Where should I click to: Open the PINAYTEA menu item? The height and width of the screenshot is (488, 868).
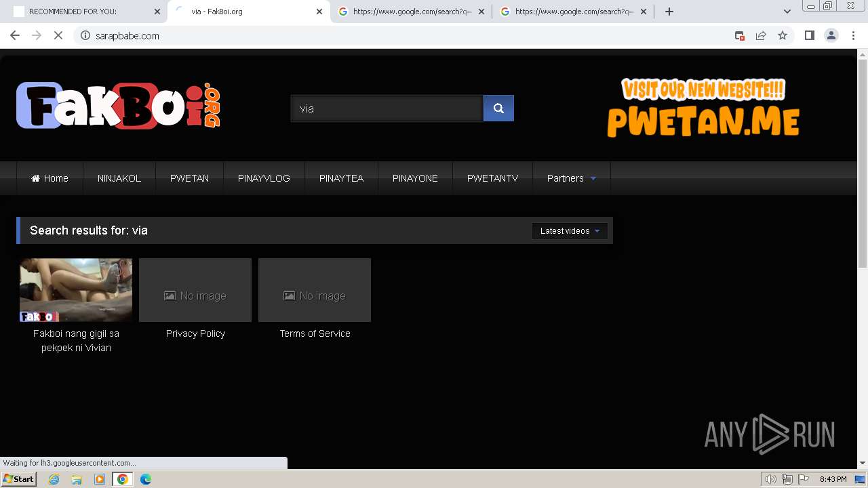[341, 178]
